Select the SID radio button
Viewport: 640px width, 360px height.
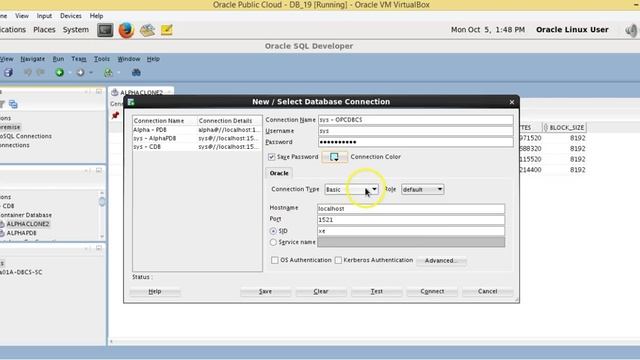pyautogui.click(x=273, y=231)
